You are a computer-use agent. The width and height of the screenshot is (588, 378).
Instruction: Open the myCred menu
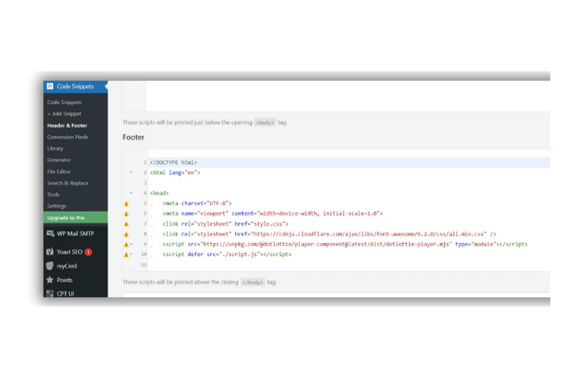(66, 266)
